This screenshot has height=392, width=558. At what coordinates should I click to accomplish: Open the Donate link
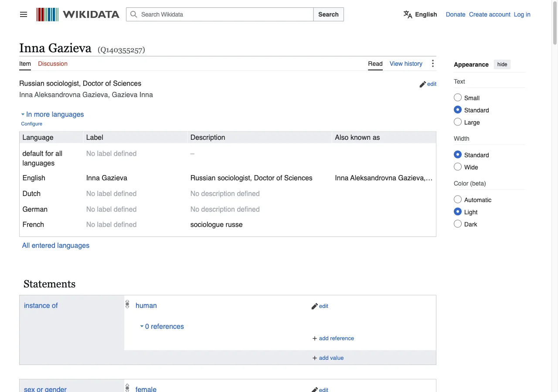456,14
